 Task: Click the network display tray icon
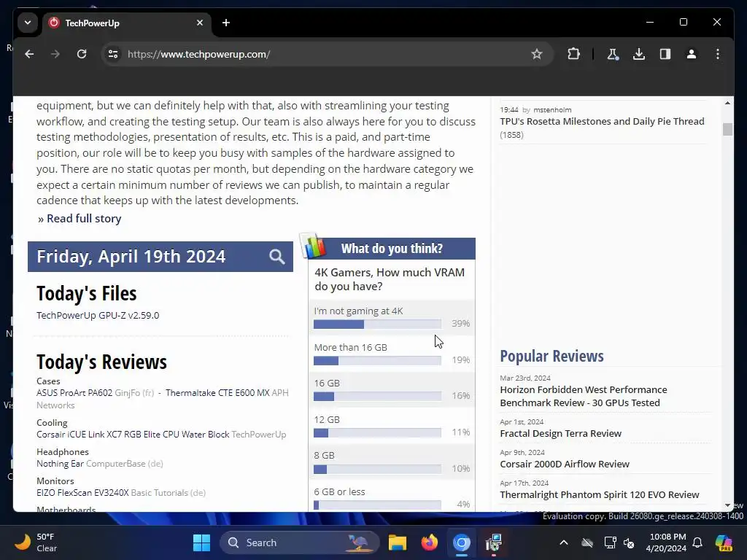(610, 542)
